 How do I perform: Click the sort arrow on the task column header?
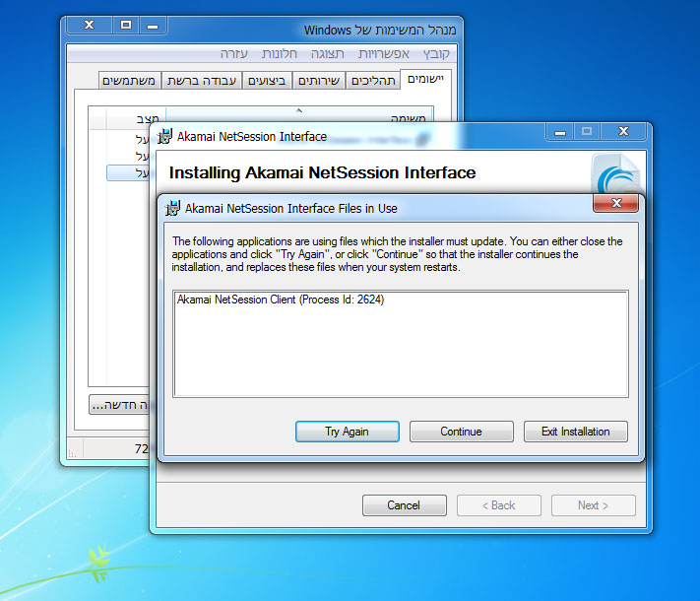[299, 110]
